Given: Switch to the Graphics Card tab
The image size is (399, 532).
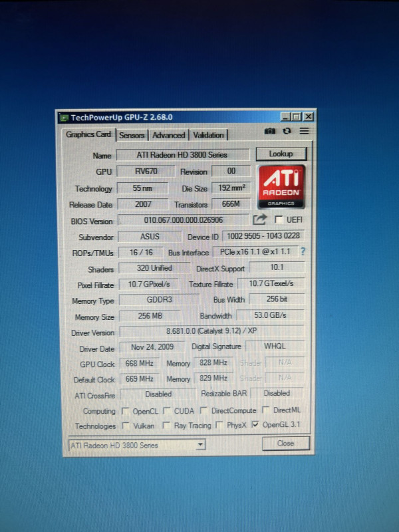Looking at the screenshot, I should pos(88,134).
